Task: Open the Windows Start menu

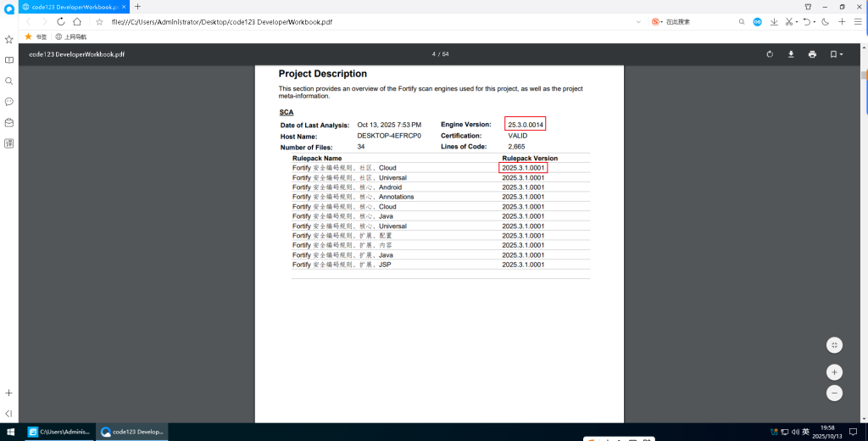Action: pos(9,432)
